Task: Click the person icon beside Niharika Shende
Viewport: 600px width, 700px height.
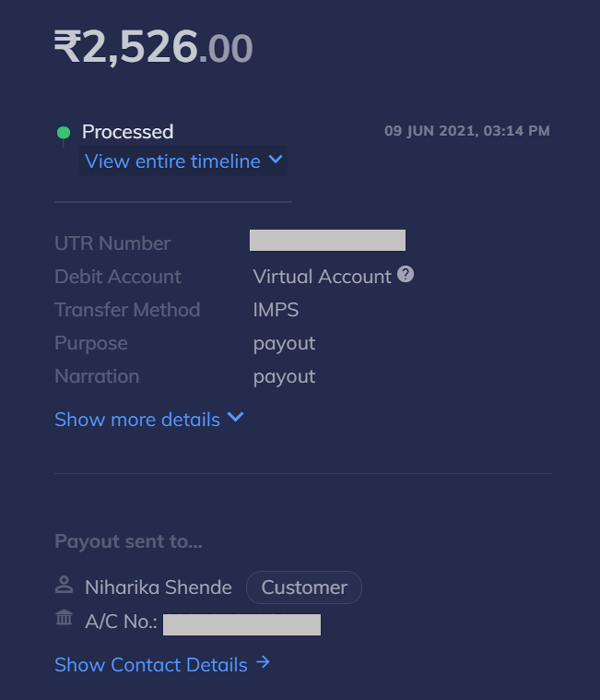Action: (x=64, y=586)
